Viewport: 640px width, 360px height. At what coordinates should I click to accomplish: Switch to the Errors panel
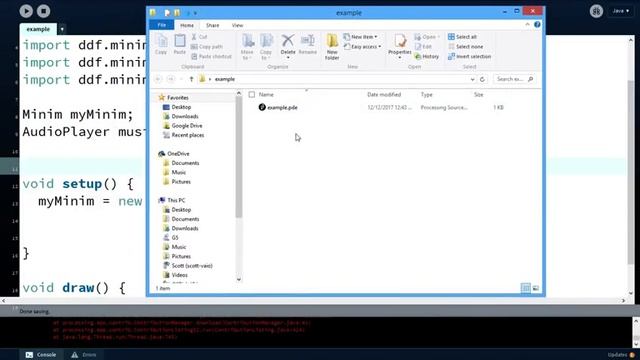pyautogui.click(x=84, y=355)
